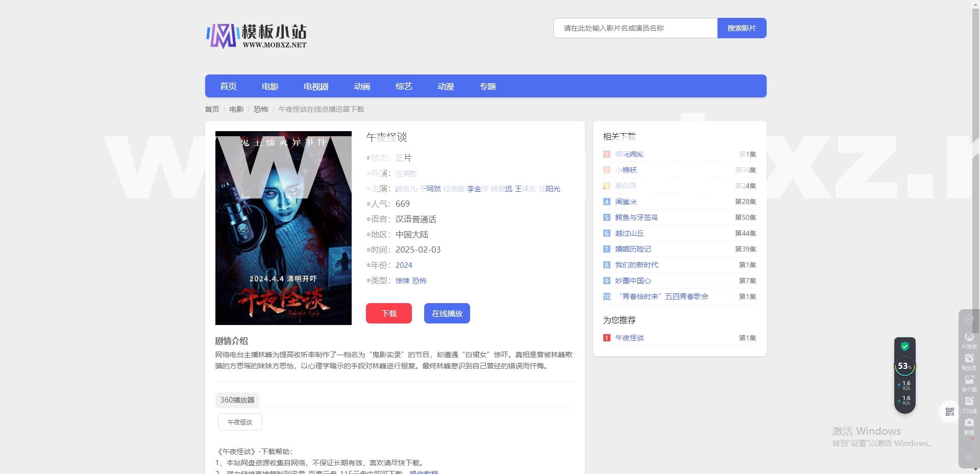Open the 动画 navigation menu item
Screen dimensions: 980x474
(x=362, y=86)
